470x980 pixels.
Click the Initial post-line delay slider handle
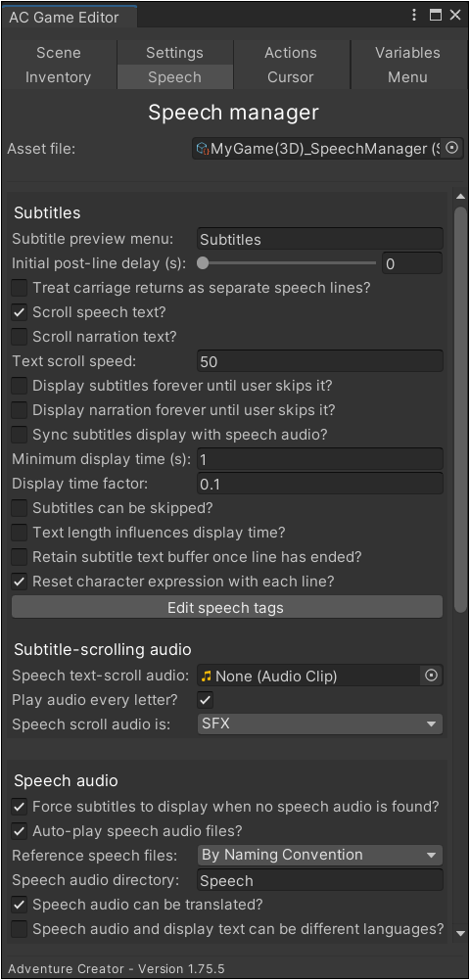tap(203, 263)
